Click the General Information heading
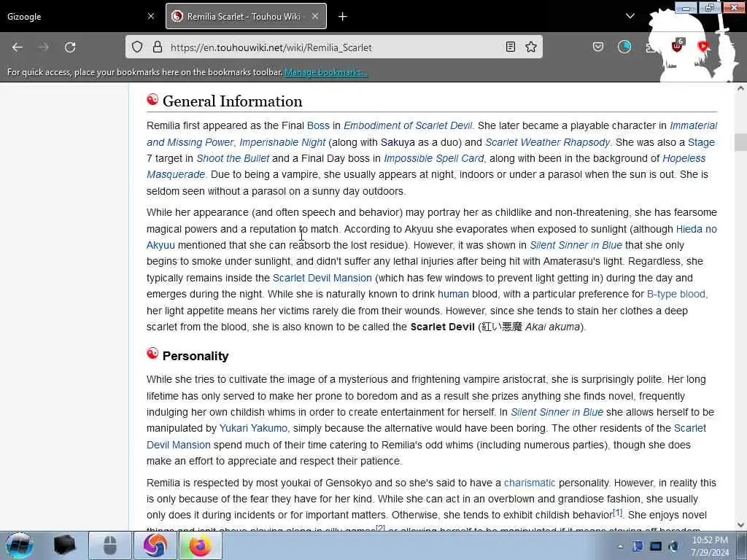 [233, 101]
